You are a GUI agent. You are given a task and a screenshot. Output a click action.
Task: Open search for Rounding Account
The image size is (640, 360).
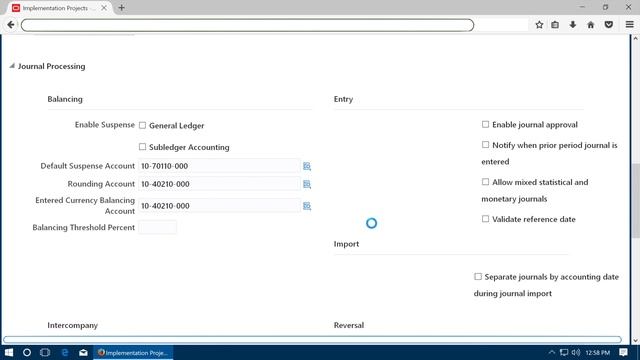coord(307,184)
